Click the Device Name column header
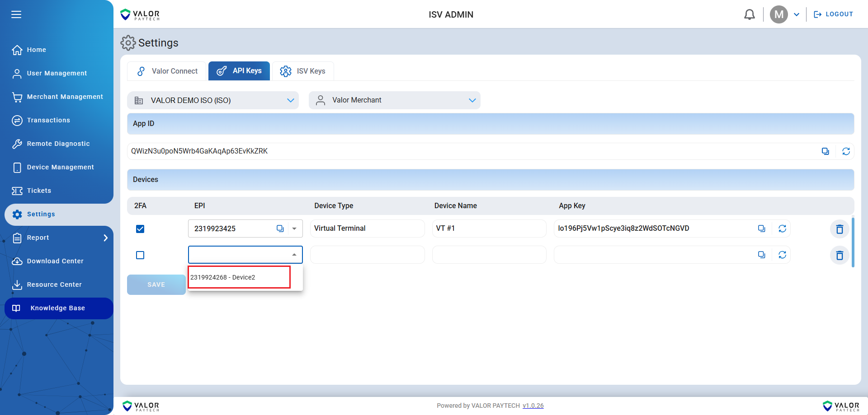The height and width of the screenshot is (415, 868). pyautogui.click(x=455, y=206)
